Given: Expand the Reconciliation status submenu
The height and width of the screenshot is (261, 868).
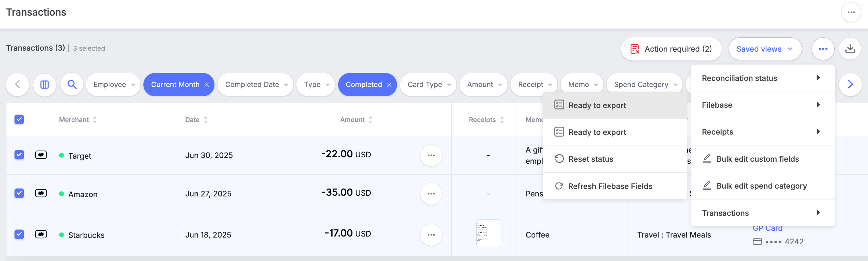Looking at the screenshot, I should tap(763, 78).
